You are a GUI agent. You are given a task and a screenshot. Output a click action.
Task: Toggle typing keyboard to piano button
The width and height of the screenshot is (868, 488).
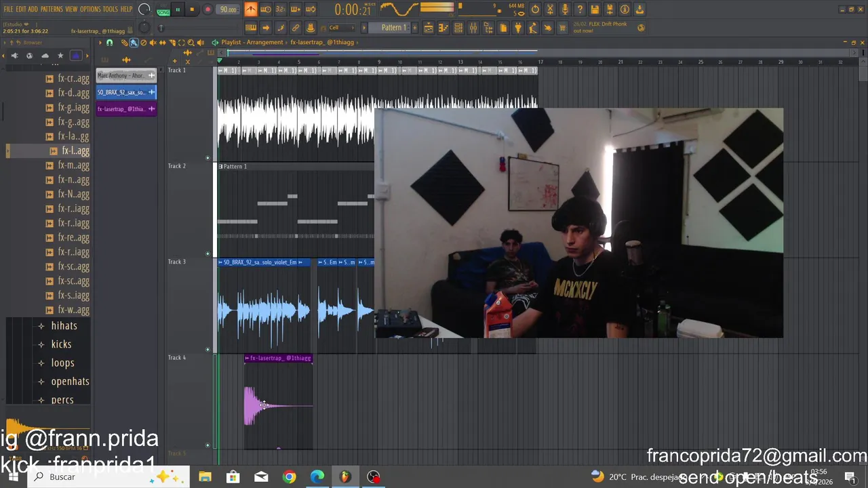(x=251, y=28)
